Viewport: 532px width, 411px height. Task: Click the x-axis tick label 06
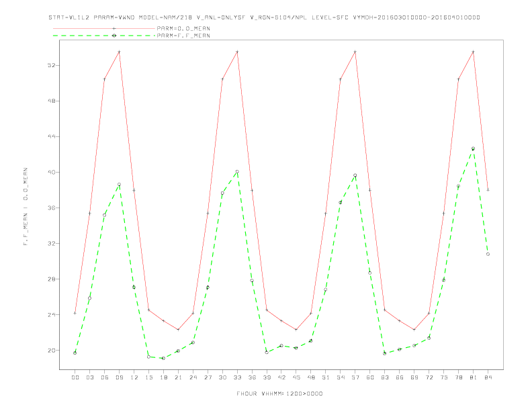pos(105,377)
